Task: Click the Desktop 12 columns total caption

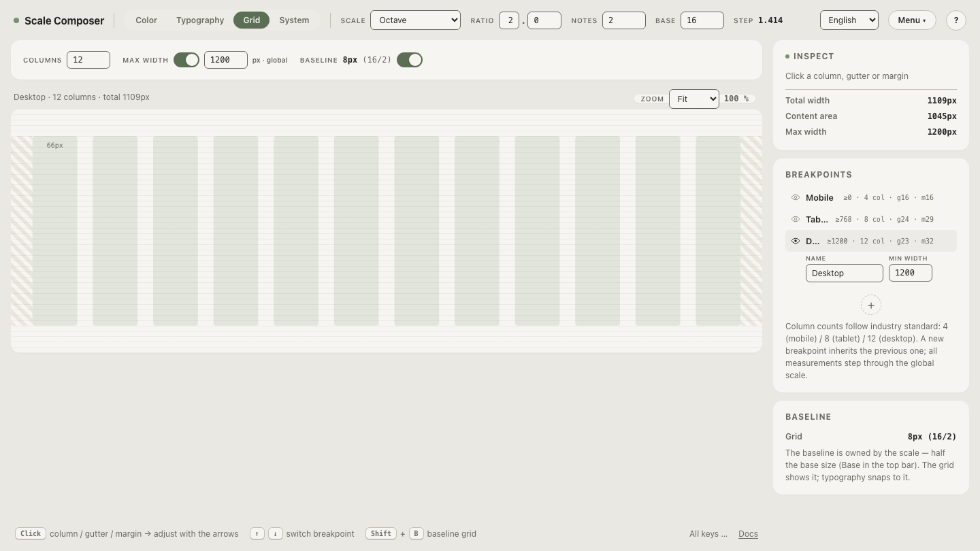Action: 82,97
